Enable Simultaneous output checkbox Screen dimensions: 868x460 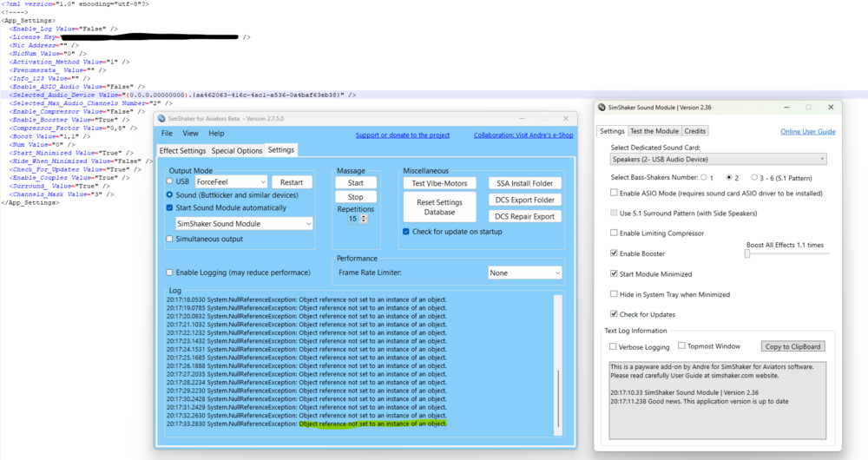169,239
